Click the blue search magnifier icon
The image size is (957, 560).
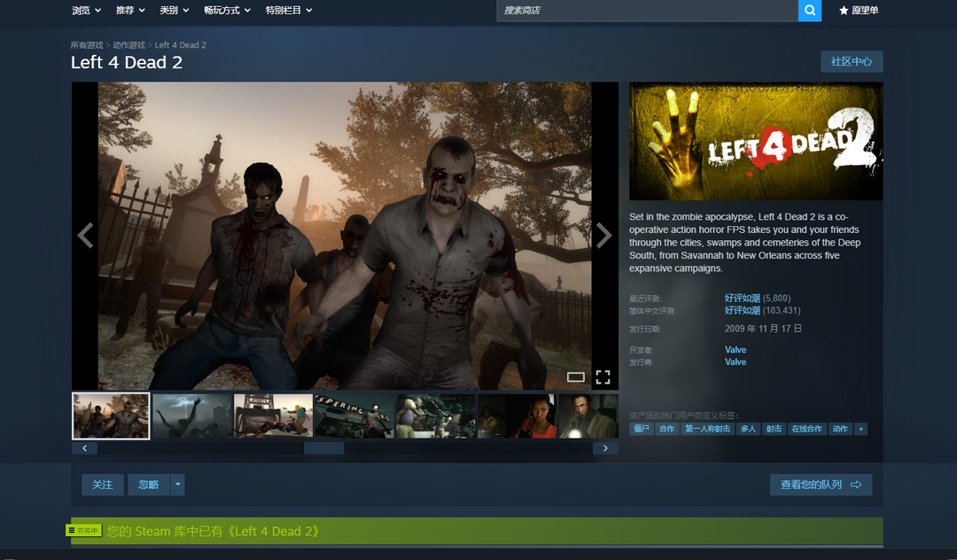(x=809, y=11)
